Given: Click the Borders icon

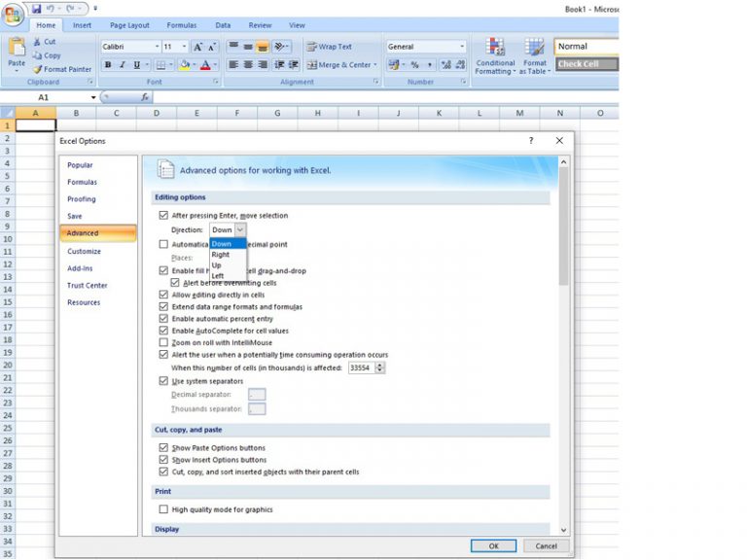Looking at the screenshot, I should point(161,65).
